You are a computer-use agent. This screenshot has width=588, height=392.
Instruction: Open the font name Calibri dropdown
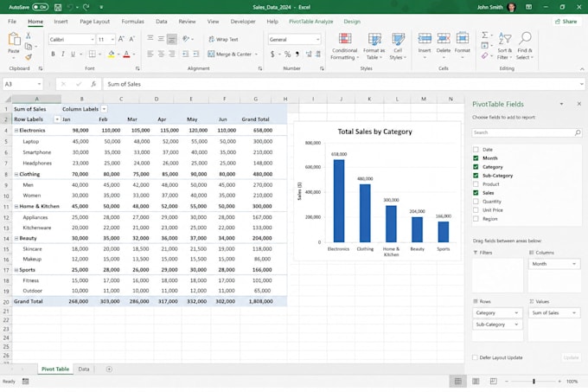tap(93, 40)
